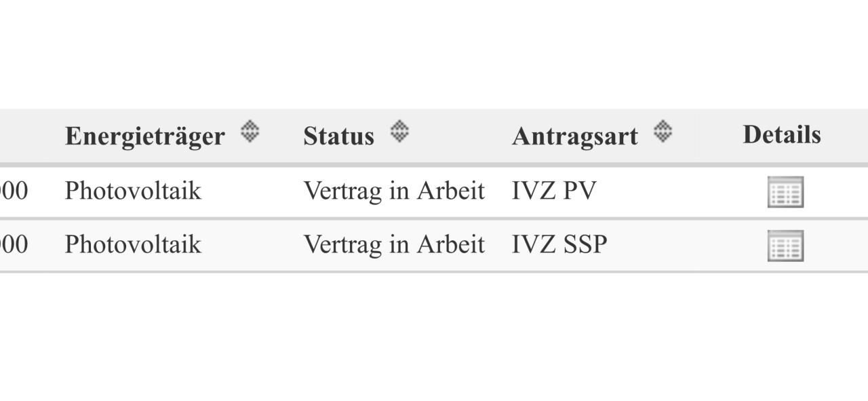The height and width of the screenshot is (401, 868).
Task: Select the IVZ SSP Antragsart cell
Action: 559,244
